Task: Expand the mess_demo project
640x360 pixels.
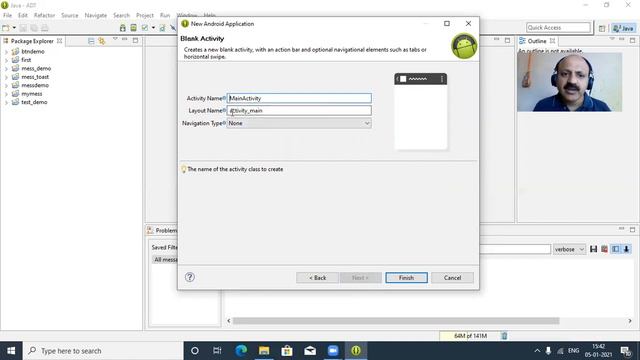Action: (6, 69)
